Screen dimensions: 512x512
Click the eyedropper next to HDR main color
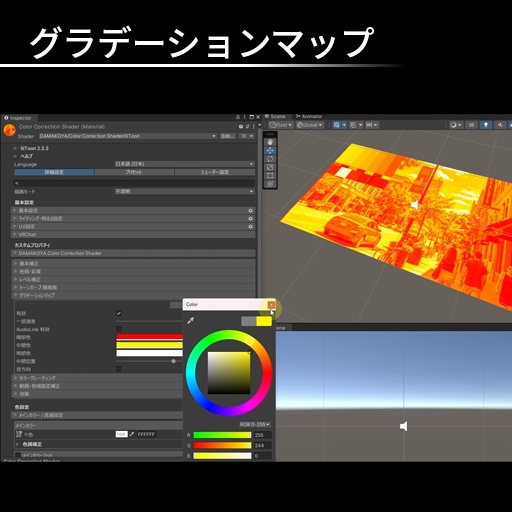tap(132, 434)
